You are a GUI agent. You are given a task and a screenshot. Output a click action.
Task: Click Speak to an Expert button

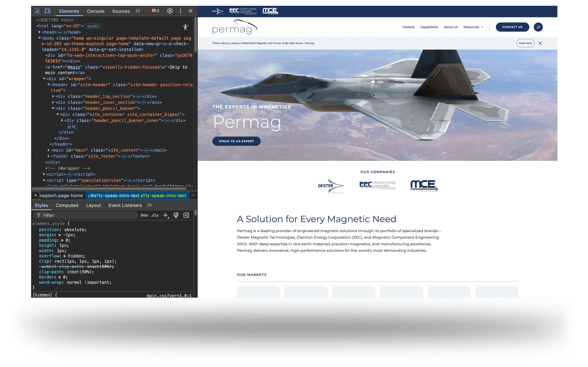coord(237,141)
